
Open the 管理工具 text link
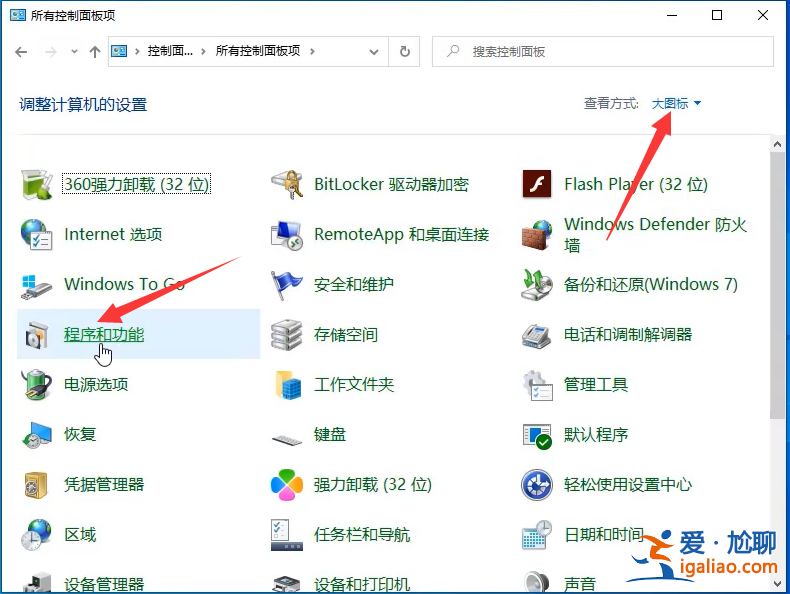(x=596, y=384)
